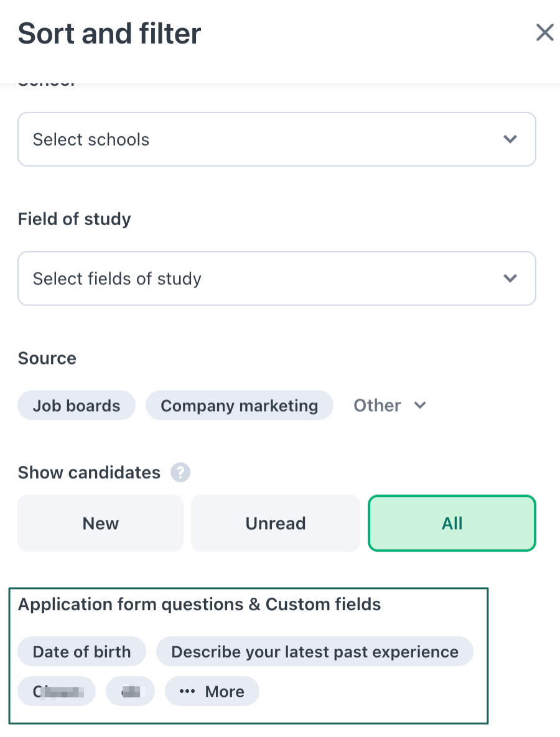Close the Sort and filter panel
This screenshot has width=560, height=737.
pyautogui.click(x=544, y=32)
